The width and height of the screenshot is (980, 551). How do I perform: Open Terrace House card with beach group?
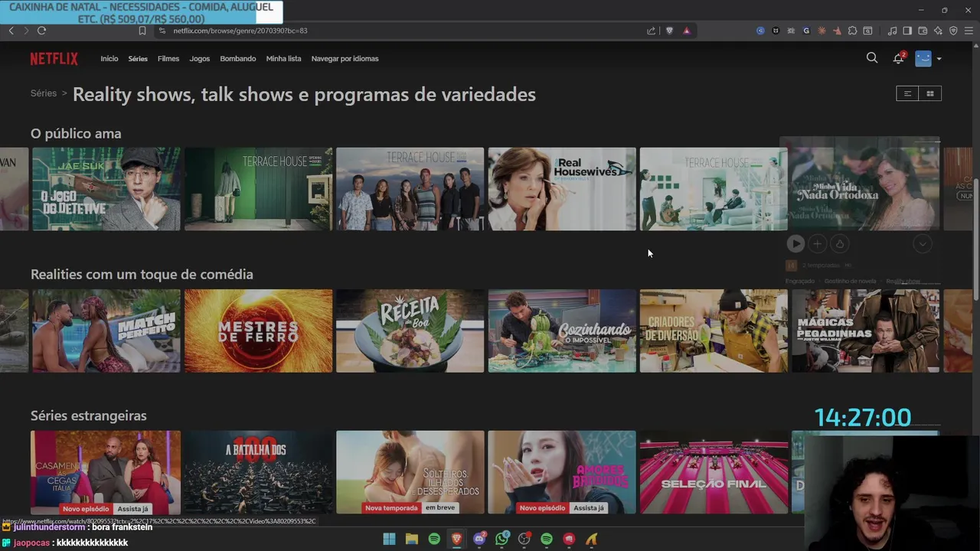(410, 189)
